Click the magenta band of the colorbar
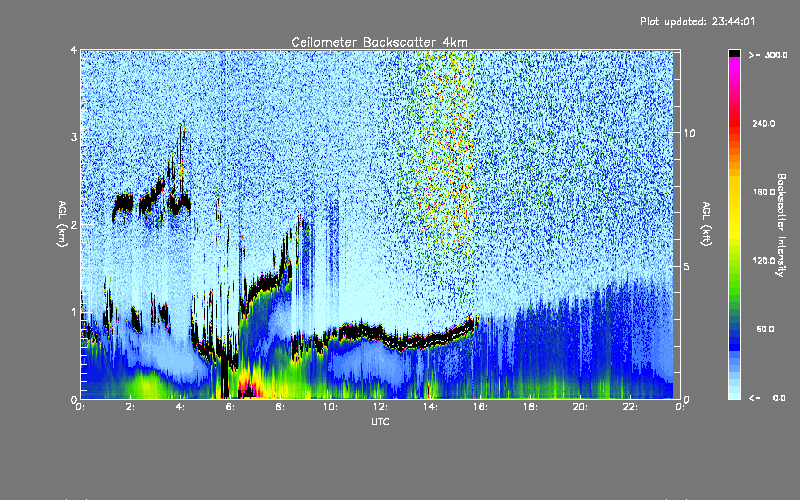The image size is (800, 500). point(734,65)
